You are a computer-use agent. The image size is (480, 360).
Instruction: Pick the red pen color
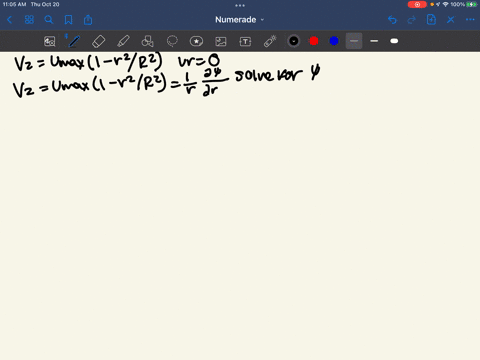[314, 41]
